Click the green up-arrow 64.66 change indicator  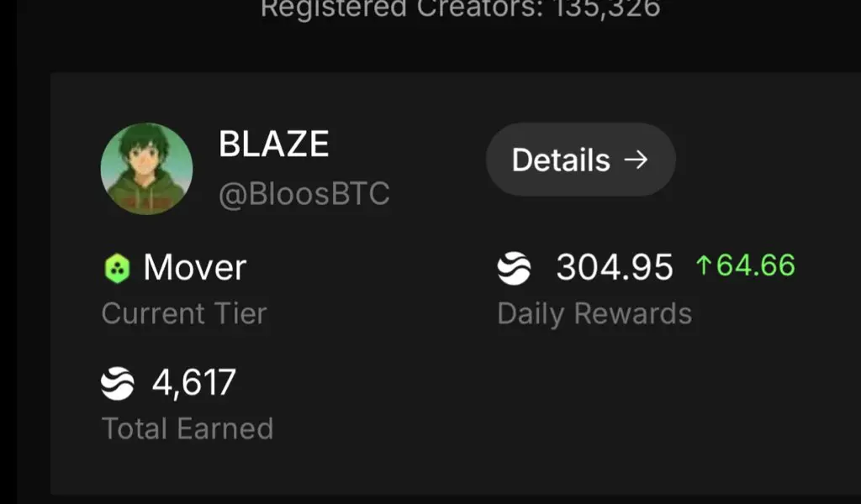pyautogui.click(x=745, y=265)
